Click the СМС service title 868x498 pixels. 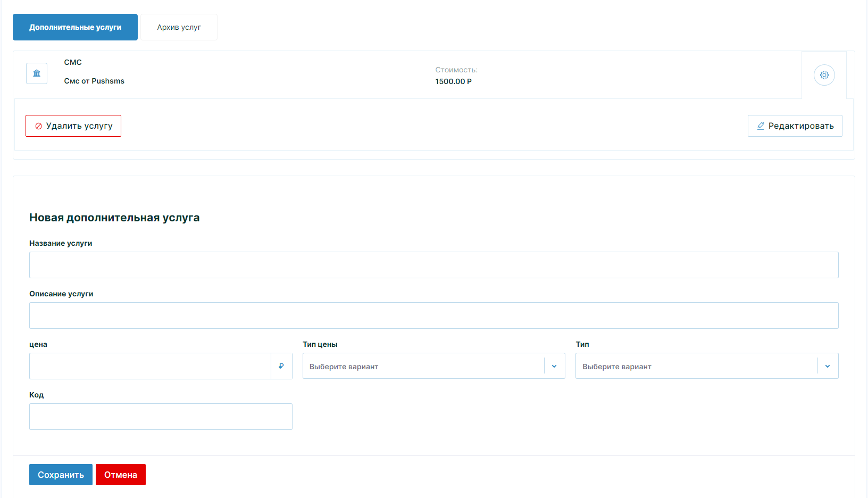73,62
